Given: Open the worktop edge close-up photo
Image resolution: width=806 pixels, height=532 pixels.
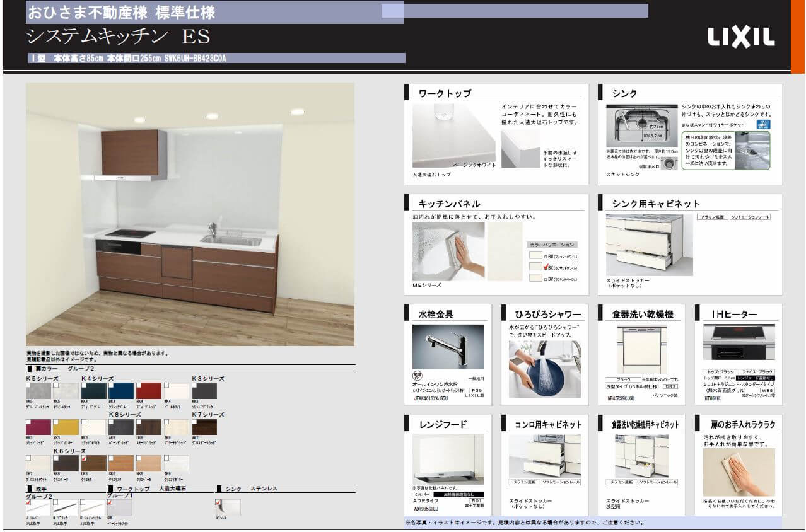Looking at the screenshot, I should tap(520, 149).
